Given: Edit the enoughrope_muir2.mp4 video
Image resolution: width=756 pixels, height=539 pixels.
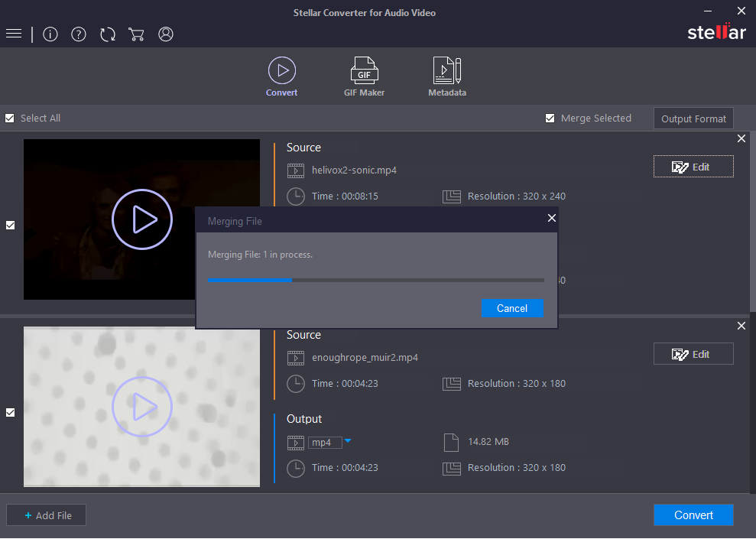Looking at the screenshot, I should [x=693, y=354].
